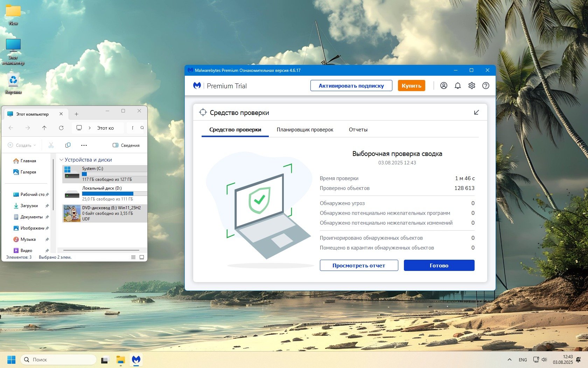Click the Malwarebytes icon in taskbar
The image size is (588, 368).
(136, 360)
